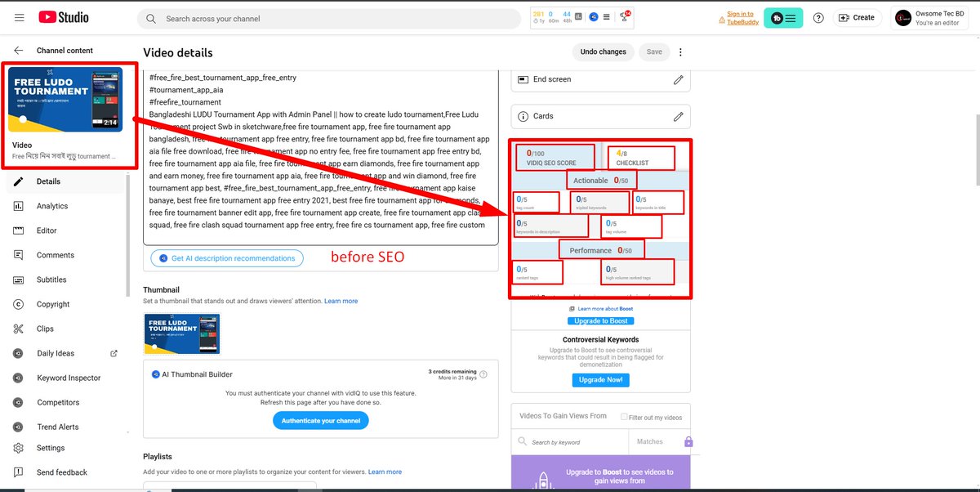Screen dimensions: 980x492
Task: Edit Cards with pencil icon
Action: [678, 116]
